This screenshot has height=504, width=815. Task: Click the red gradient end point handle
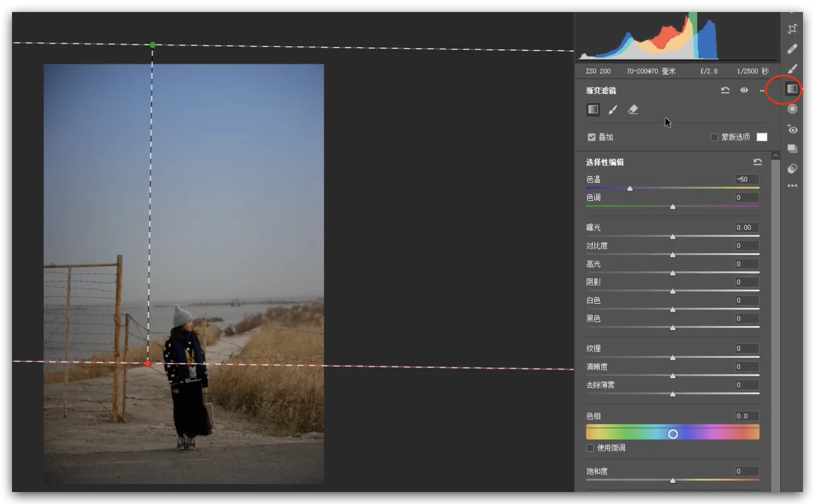click(148, 363)
